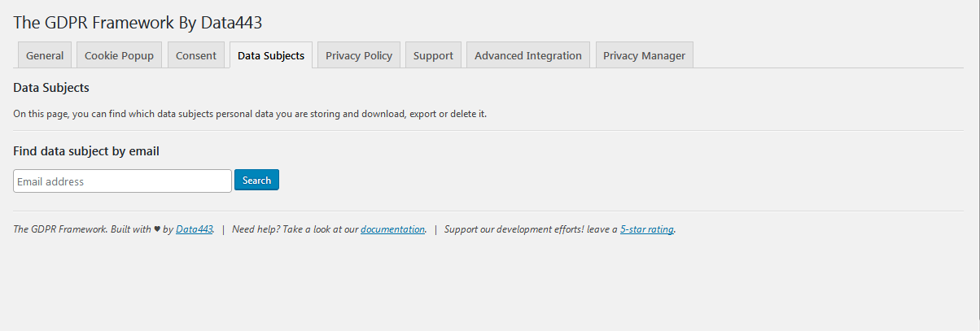Click the 5-star rating link
The height and width of the screenshot is (331, 980).
(647, 229)
